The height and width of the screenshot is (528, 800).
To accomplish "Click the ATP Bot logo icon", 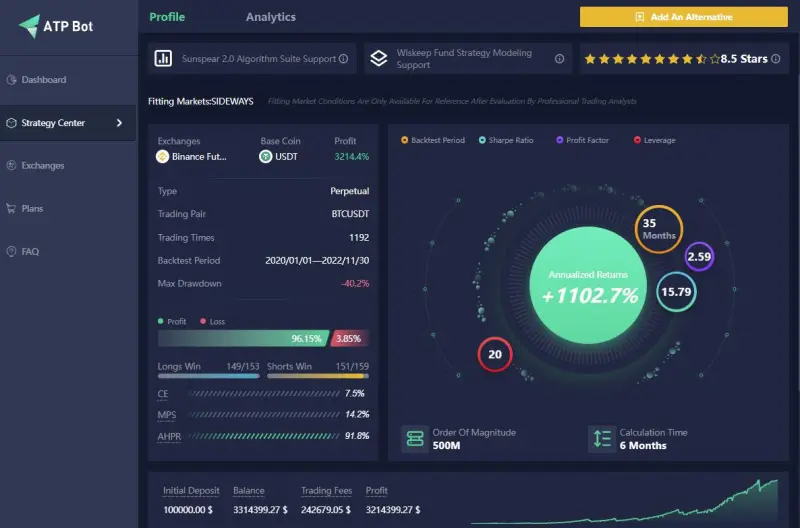I will pos(29,25).
